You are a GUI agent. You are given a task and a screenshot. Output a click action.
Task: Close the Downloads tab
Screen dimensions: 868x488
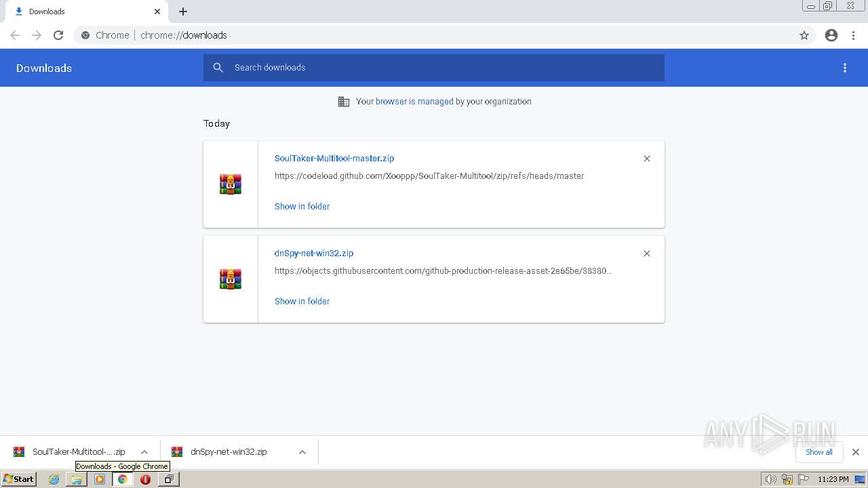tap(157, 12)
